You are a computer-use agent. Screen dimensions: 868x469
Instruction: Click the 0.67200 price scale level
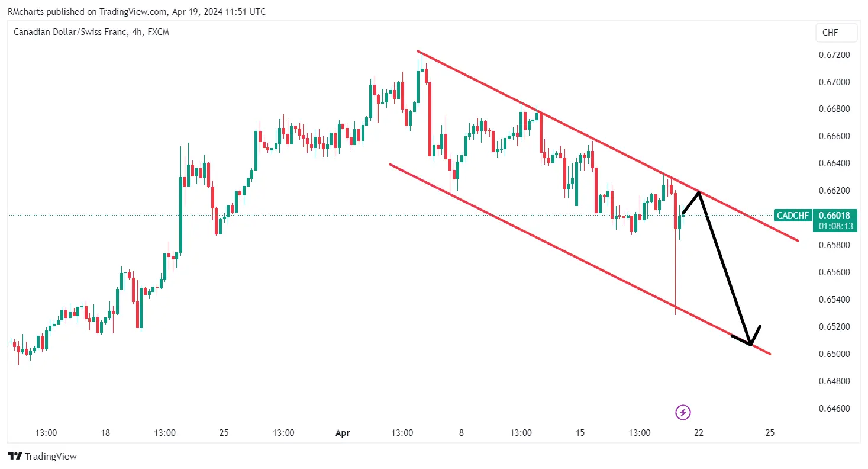coord(835,54)
